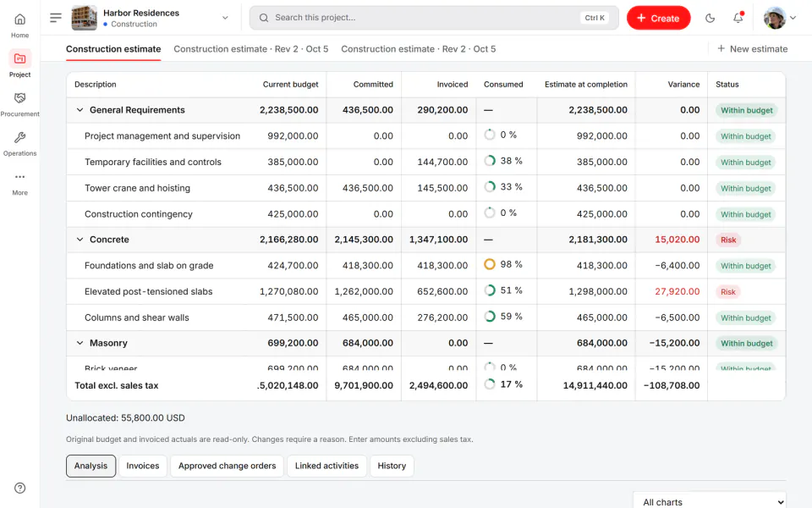Click the Columns and shear walls row

(x=425, y=317)
